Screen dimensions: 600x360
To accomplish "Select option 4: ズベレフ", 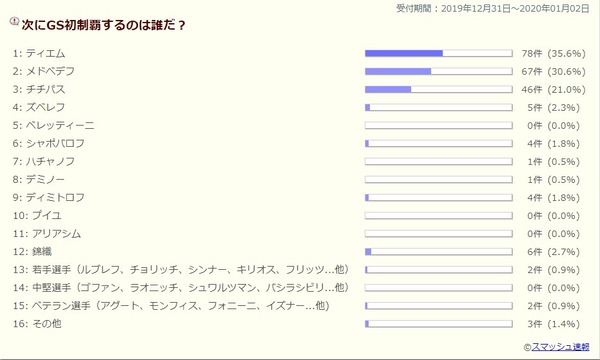I will tap(39, 108).
